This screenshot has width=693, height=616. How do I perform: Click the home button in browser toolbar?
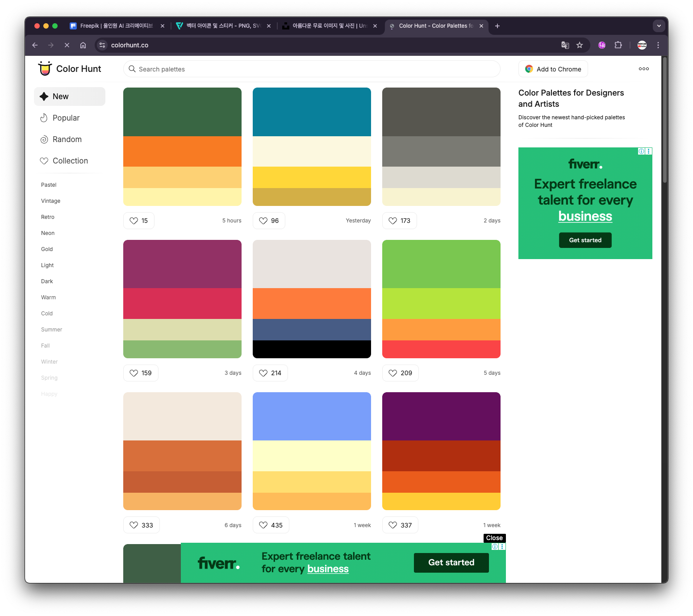[x=83, y=45]
